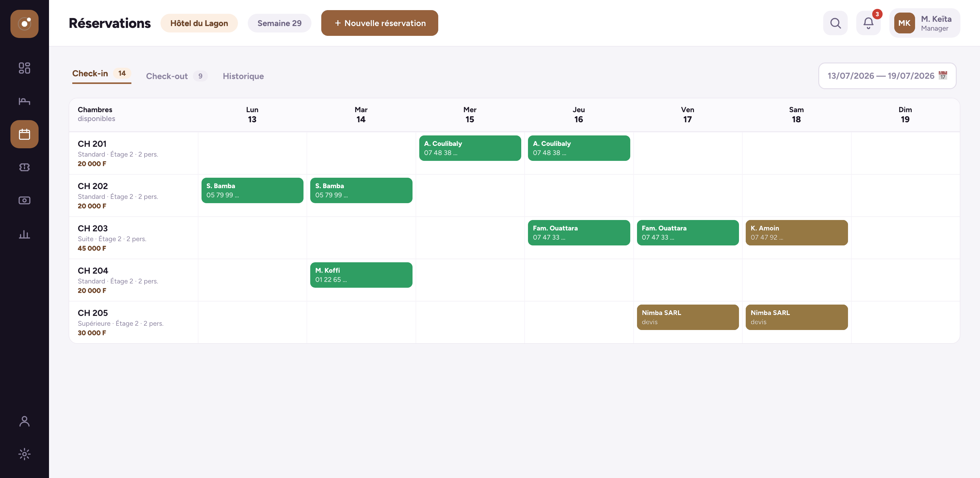Open Nimba SARL devis on Sam 18
The height and width of the screenshot is (478, 980).
tap(797, 317)
